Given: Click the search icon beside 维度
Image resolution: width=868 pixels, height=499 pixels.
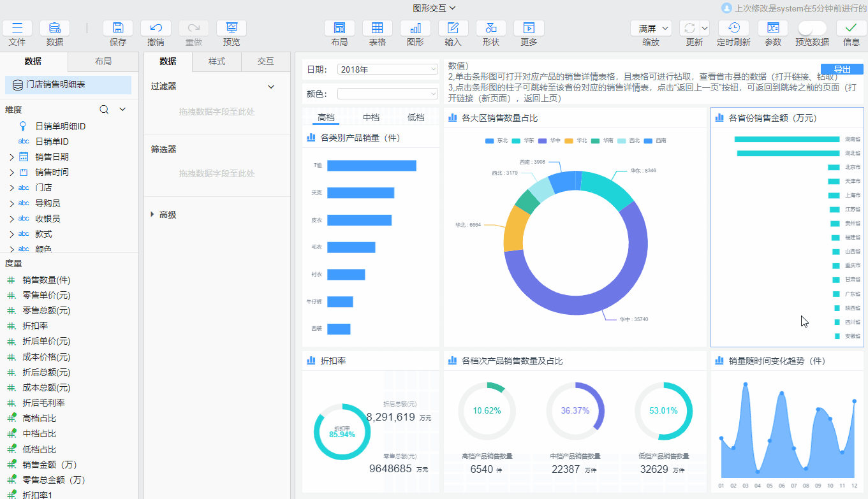Looking at the screenshot, I should click(105, 110).
